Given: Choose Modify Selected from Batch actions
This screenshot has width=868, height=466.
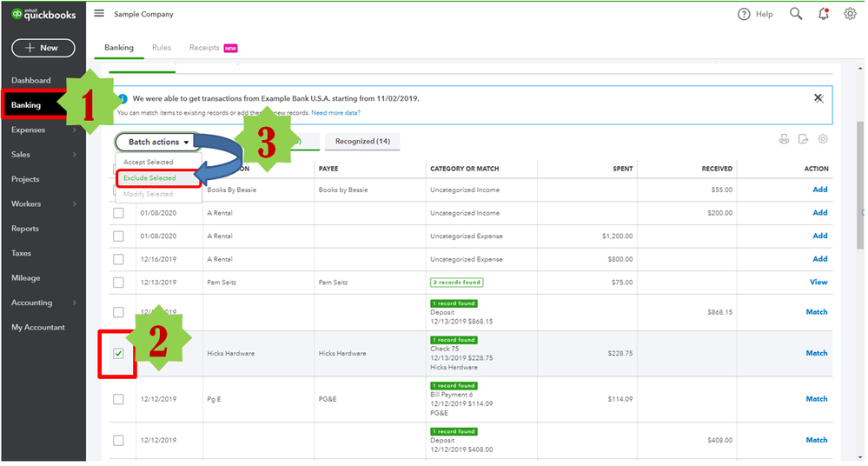Looking at the screenshot, I should (148, 194).
